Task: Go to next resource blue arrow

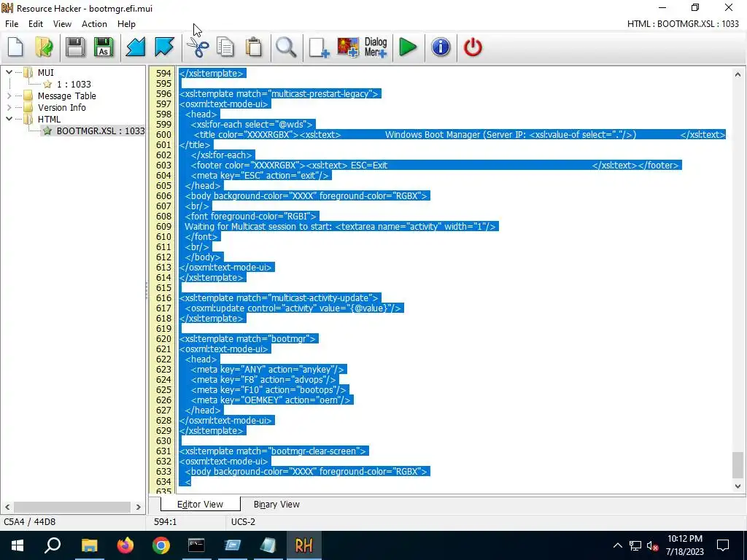Action: [164, 47]
